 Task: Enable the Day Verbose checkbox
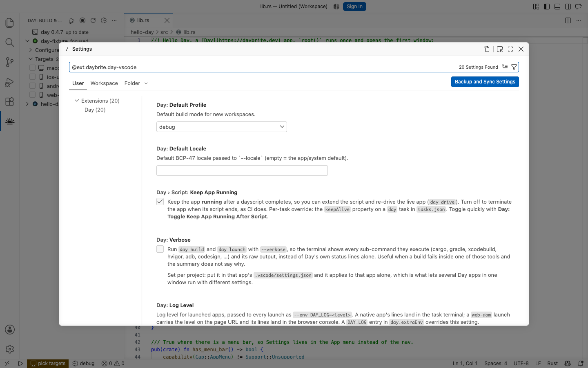point(160,249)
